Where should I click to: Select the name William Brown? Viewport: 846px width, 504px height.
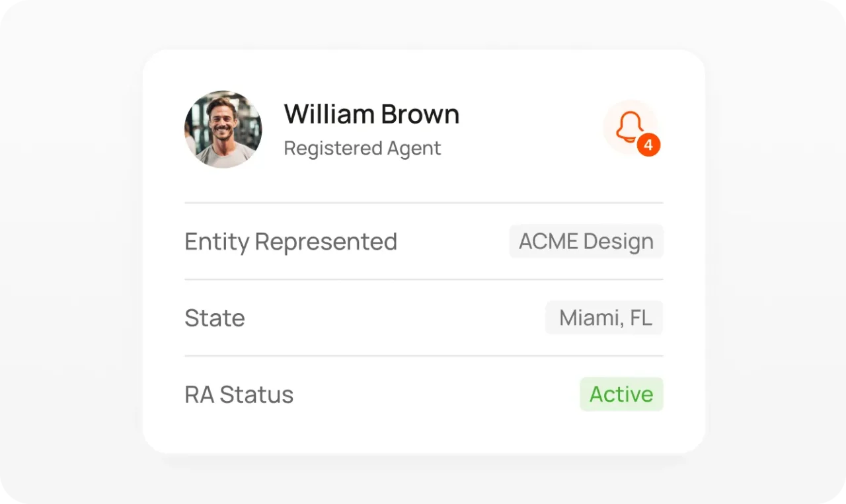[x=371, y=114]
